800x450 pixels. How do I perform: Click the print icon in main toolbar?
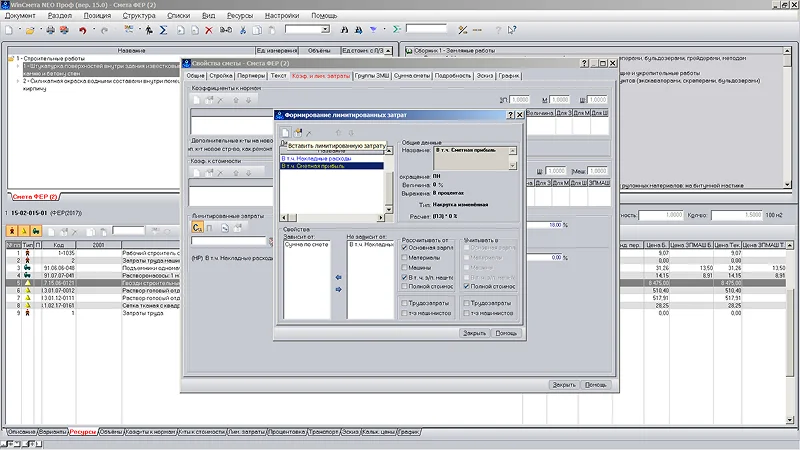[51, 31]
